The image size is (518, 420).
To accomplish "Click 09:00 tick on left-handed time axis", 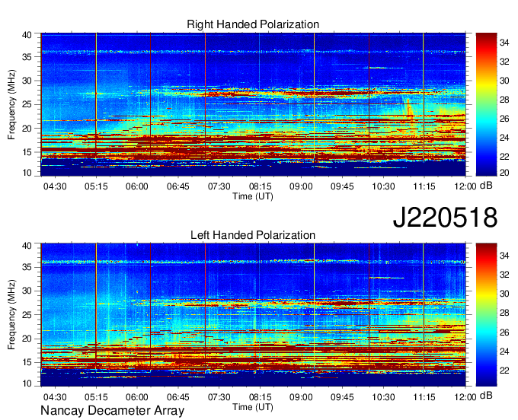I will tap(301, 397).
